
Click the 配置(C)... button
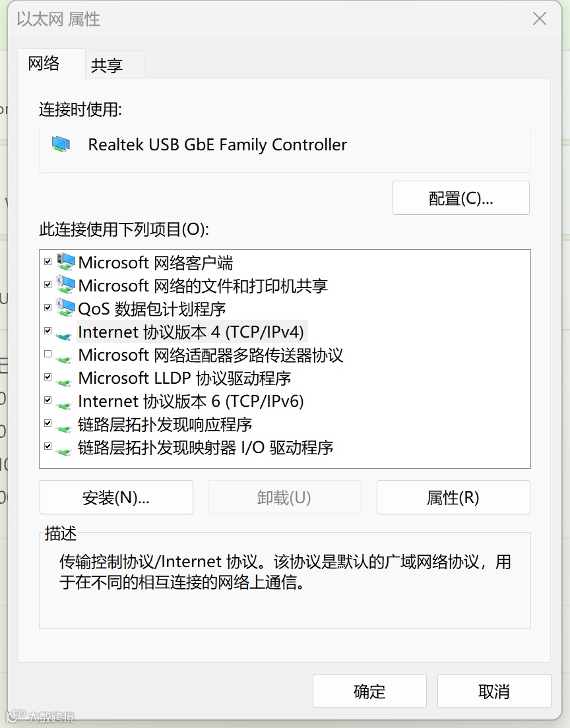pos(461,198)
